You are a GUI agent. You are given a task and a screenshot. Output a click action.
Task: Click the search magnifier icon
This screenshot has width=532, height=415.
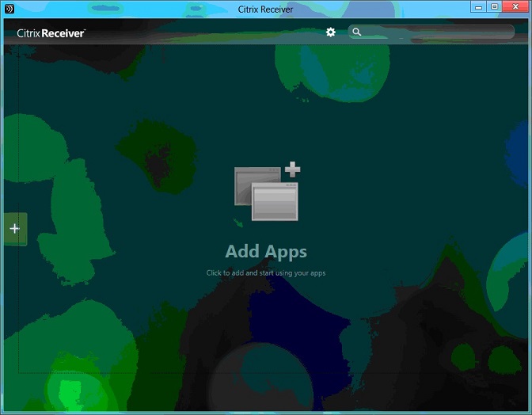[356, 32]
